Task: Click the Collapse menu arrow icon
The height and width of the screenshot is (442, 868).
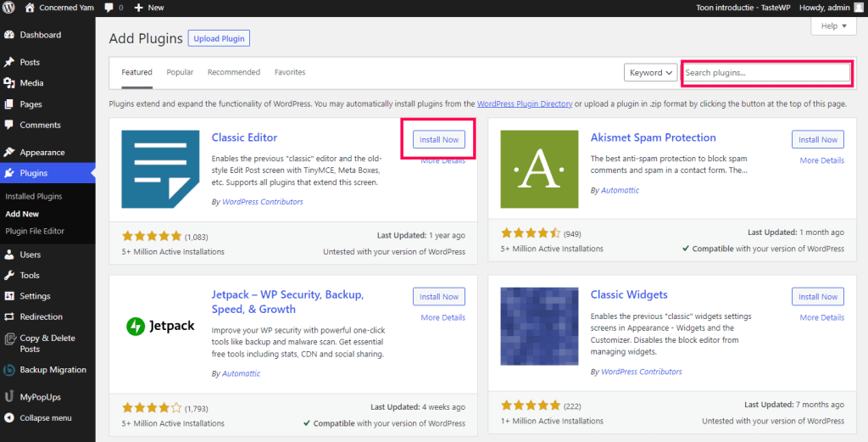Action: coord(8,418)
